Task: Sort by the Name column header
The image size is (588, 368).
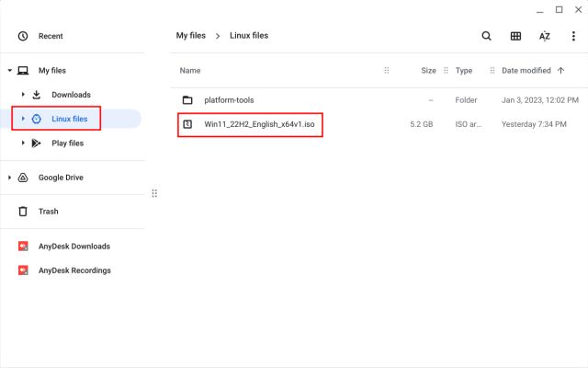Action: [x=190, y=71]
